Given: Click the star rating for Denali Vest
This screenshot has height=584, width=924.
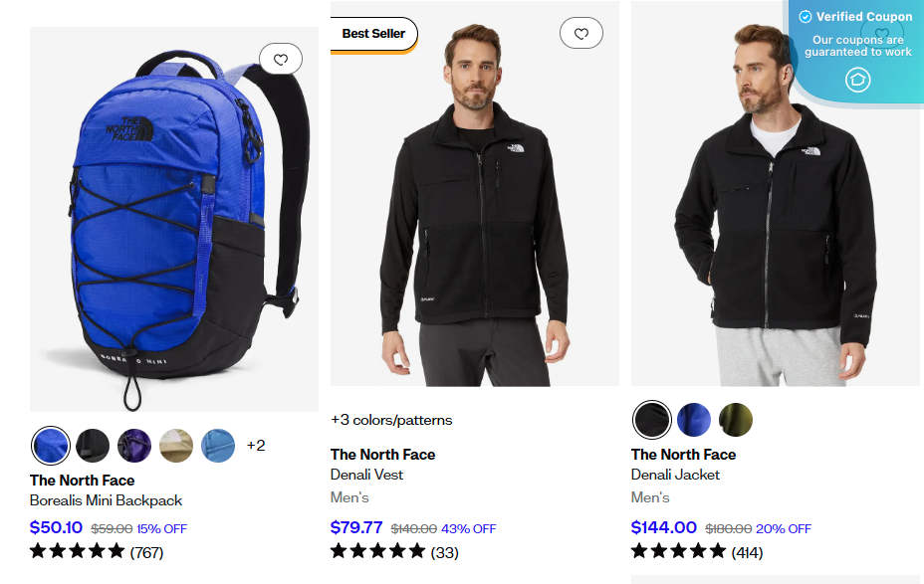Looking at the screenshot, I should pos(378,550).
